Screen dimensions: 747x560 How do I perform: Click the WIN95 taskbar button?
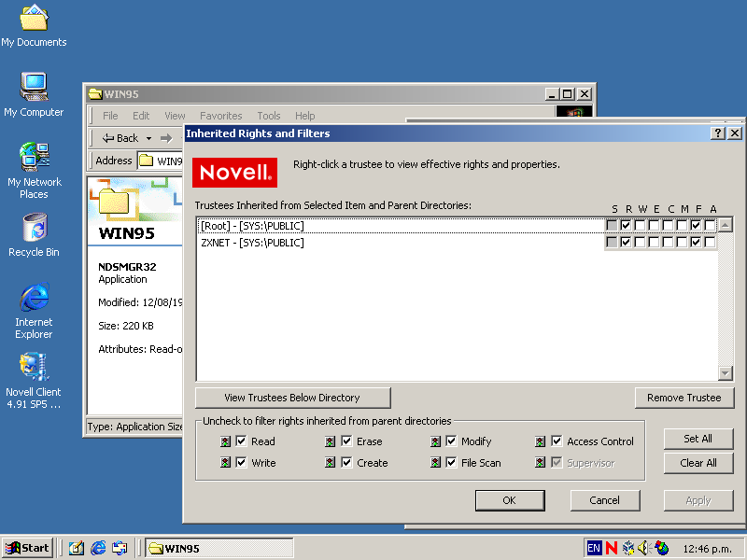pyautogui.click(x=219, y=548)
